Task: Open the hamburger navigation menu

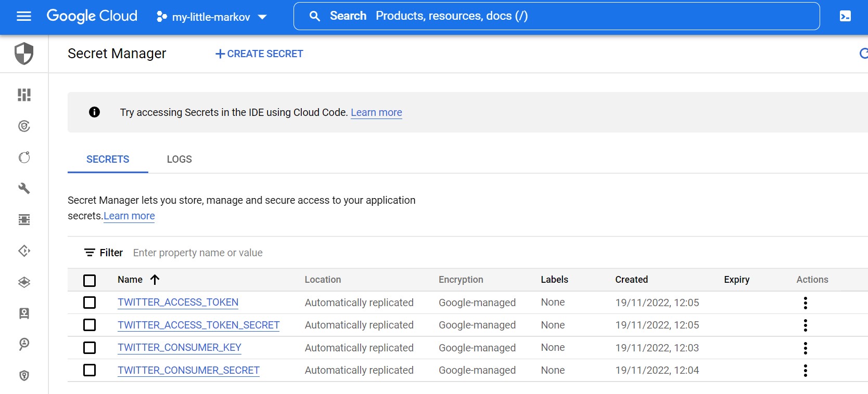Action: point(24,16)
